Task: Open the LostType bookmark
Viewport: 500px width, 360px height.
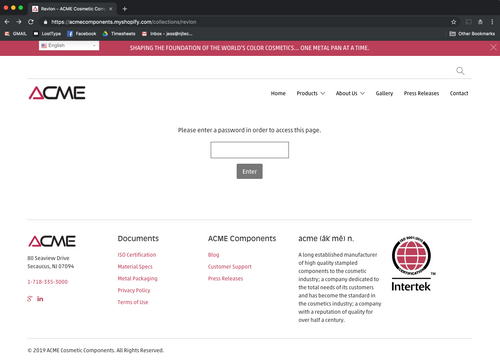Action: (47, 34)
